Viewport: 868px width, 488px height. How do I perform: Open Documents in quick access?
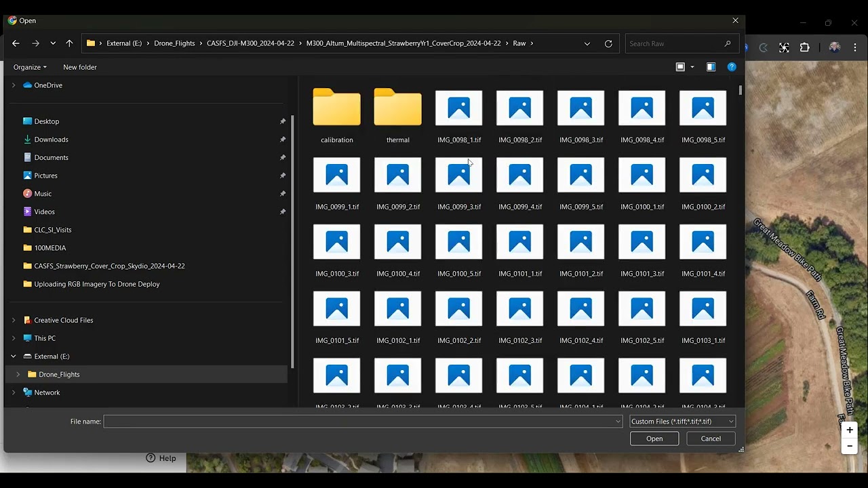(52, 157)
